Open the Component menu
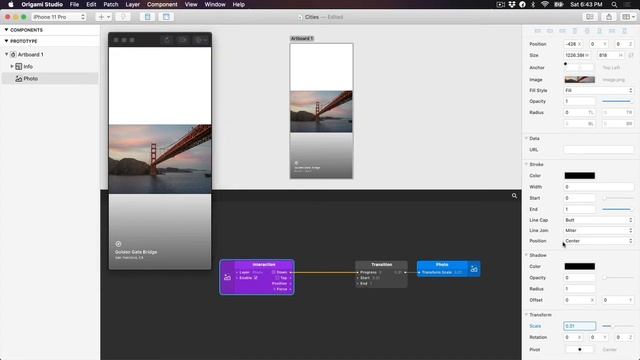The width and height of the screenshot is (640, 360). click(x=162, y=4)
